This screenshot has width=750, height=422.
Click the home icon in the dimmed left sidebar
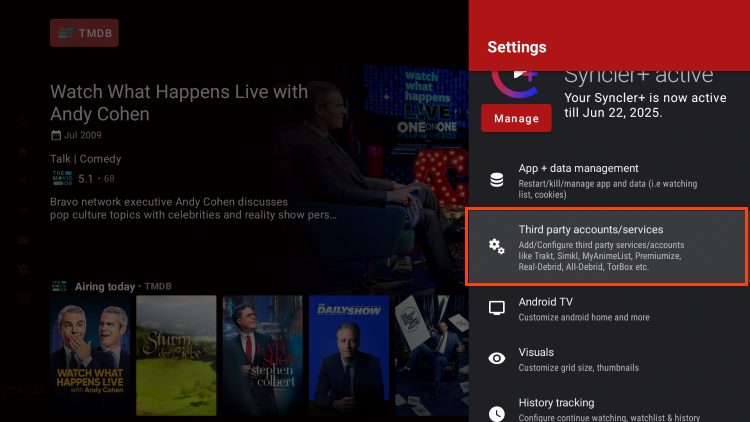coord(23,151)
